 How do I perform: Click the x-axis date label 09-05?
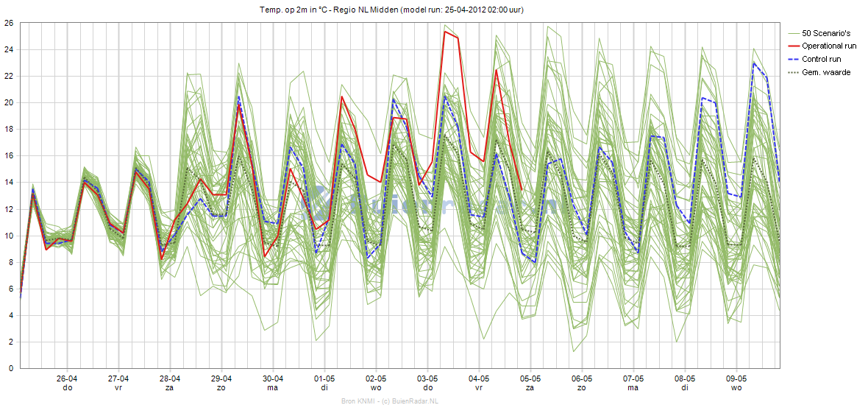click(736, 379)
